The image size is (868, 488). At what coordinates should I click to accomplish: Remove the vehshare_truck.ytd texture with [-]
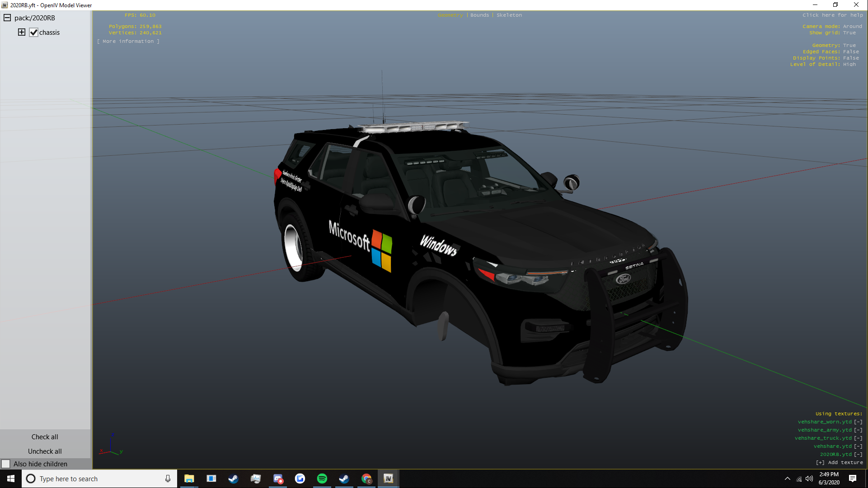pyautogui.click(x=858, y=438)
